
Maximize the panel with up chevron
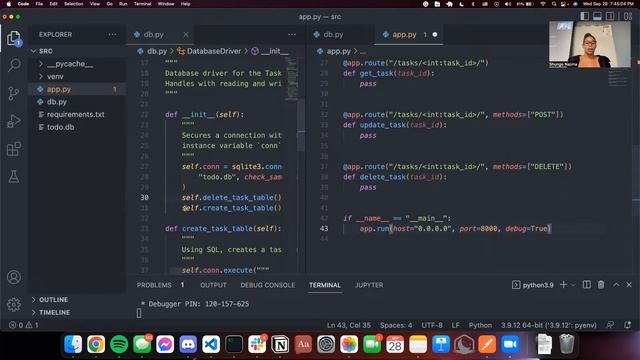(616, 285)
